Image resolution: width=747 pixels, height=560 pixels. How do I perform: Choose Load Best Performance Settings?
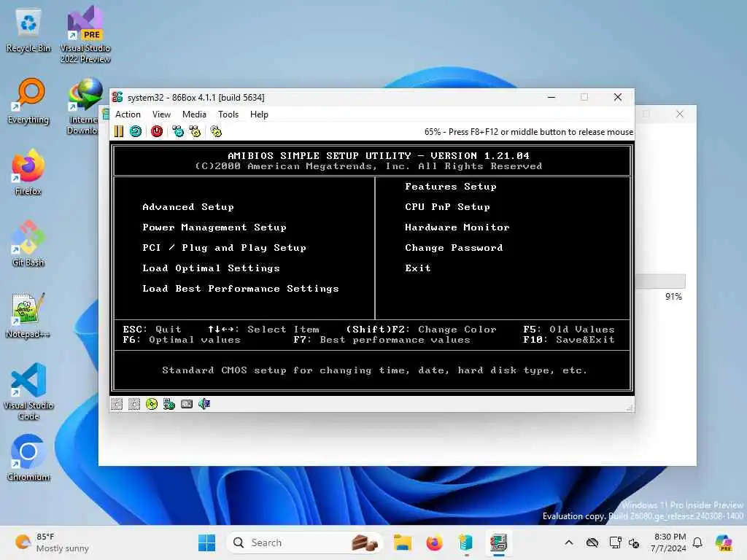[241, 289]
